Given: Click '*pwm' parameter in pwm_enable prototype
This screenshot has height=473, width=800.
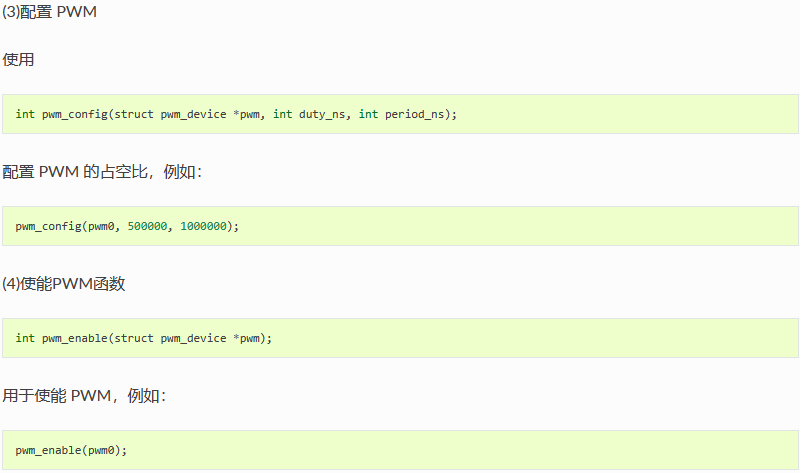Looking at the screenshot, I should click(x=246, y=338).
